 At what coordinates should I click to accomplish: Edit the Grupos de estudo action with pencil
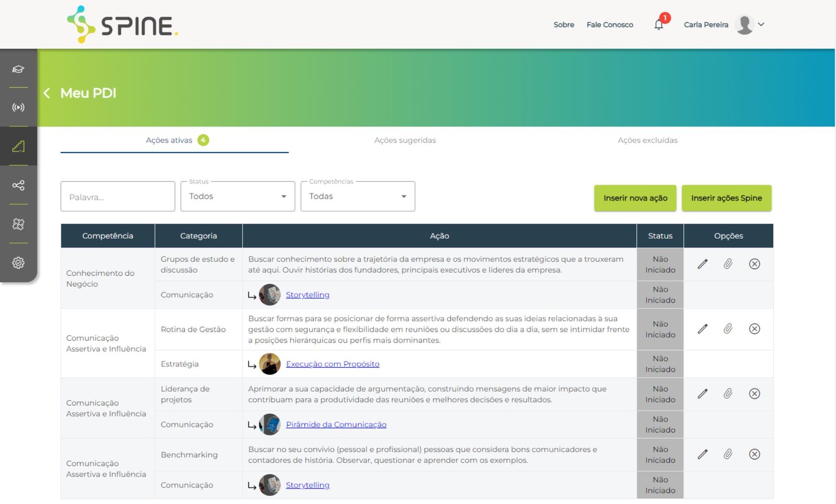coord(702,264)
